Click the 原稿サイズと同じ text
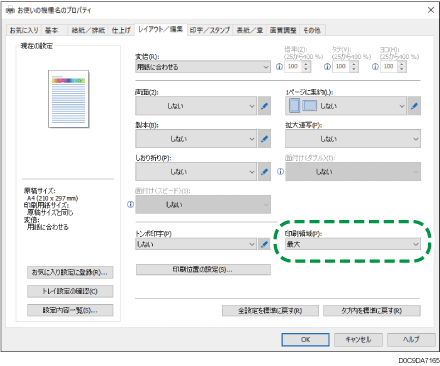The width and height of the screenshot is (440, 366). tap(50, 212)
